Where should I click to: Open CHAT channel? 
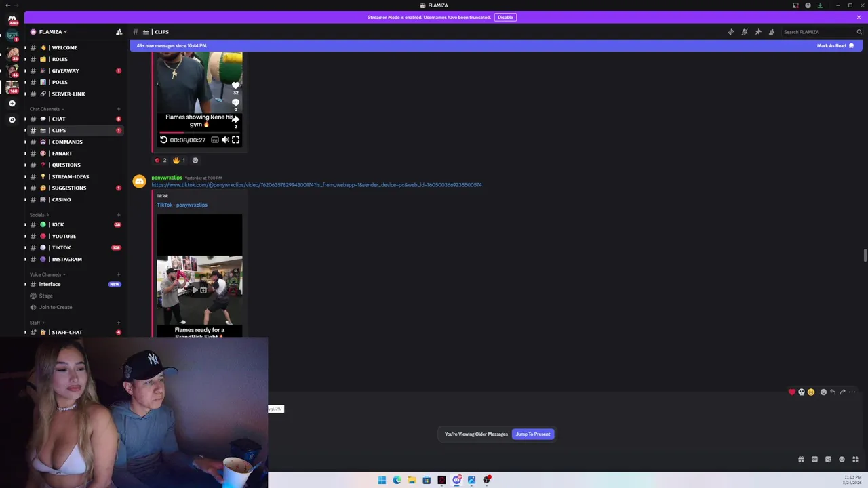[75, 119]
